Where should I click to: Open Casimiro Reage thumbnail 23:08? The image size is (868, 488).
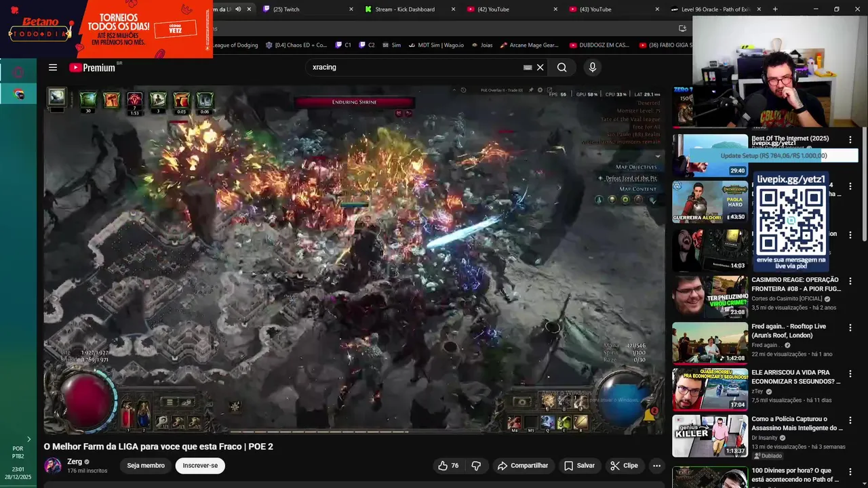[x=710, y=296]
